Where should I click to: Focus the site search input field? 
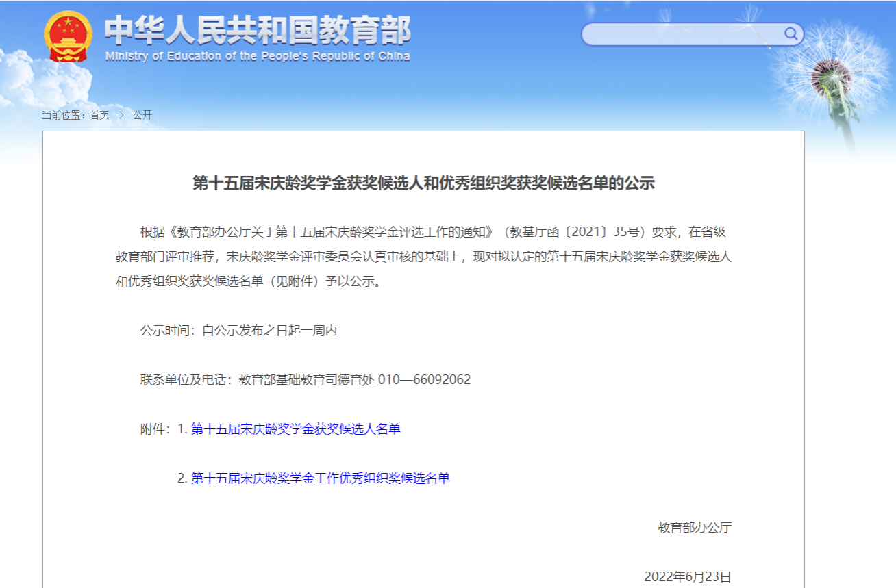pos(692,34)
